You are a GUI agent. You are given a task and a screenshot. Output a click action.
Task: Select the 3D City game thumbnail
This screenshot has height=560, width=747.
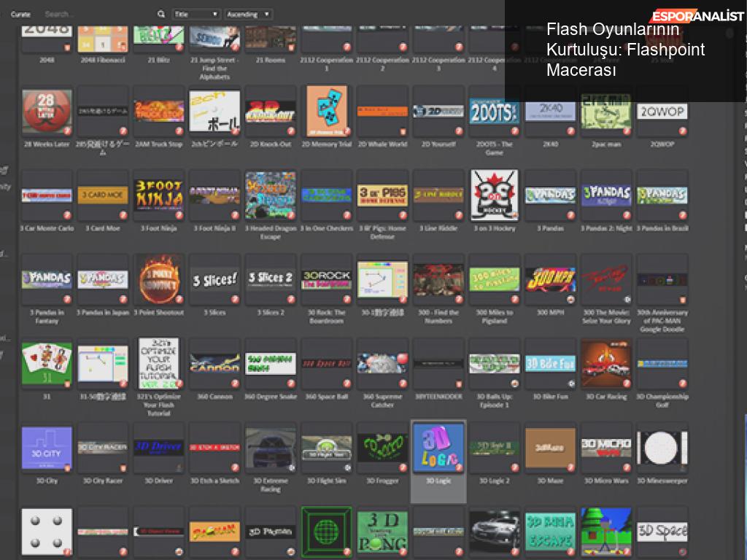coord(47,448)
